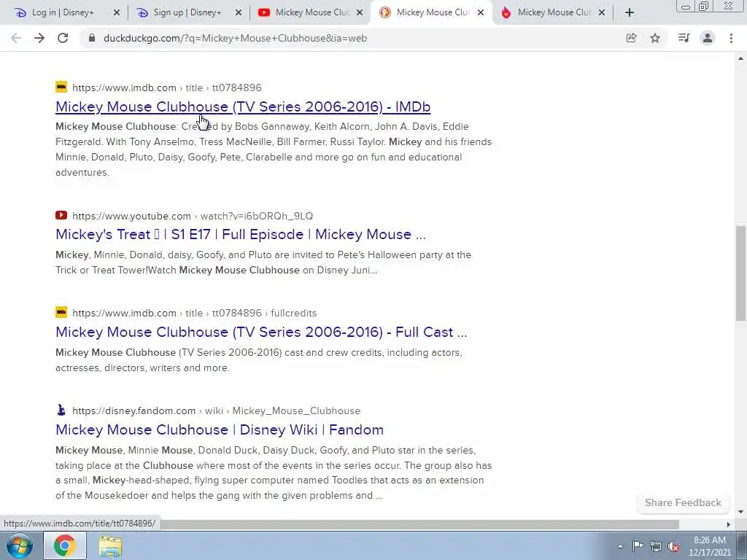Image resolution: width=747 pixels, height=560 pixels.
Task: Open Chrome three-dot menu
Action: pos(731,38)
